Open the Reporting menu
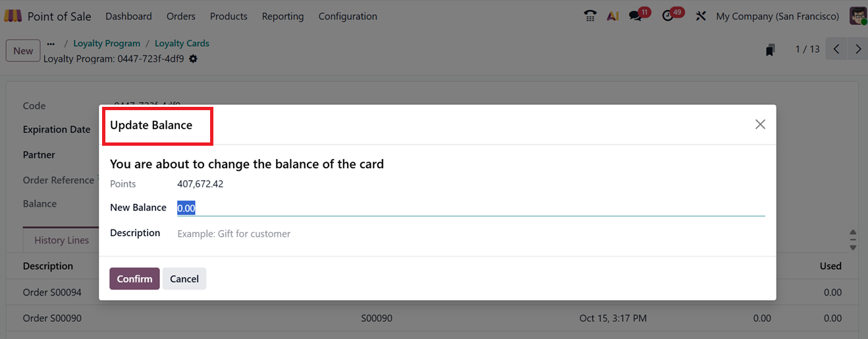The height and width of the screenshot is (339, 868). coord(283,16)
